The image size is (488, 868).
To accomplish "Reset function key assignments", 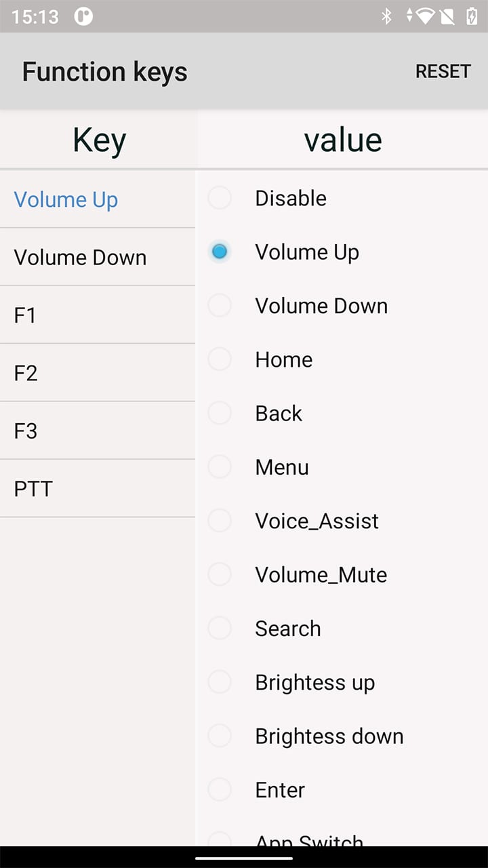I will pyautogui.click(x=443, y=71).
